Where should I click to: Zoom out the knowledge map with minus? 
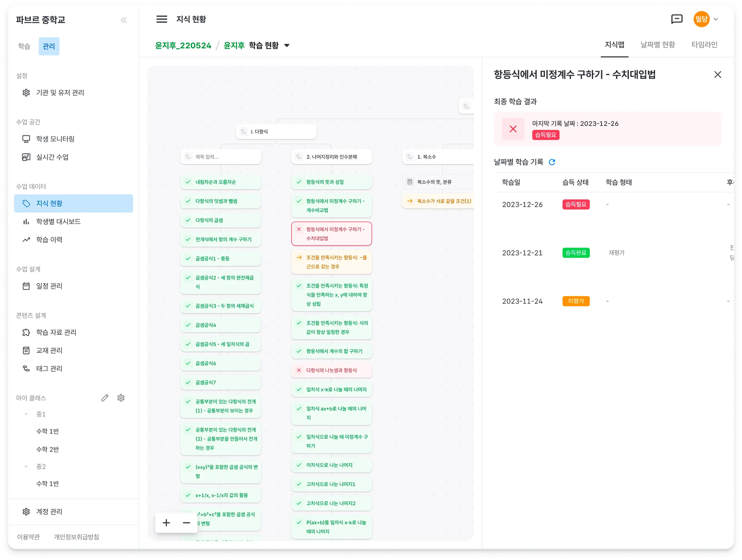187,522
